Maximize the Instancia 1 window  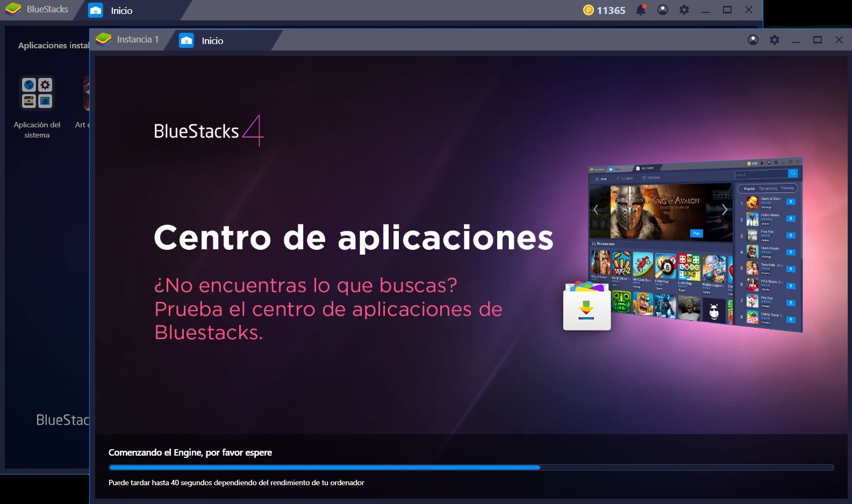(818, 40)
